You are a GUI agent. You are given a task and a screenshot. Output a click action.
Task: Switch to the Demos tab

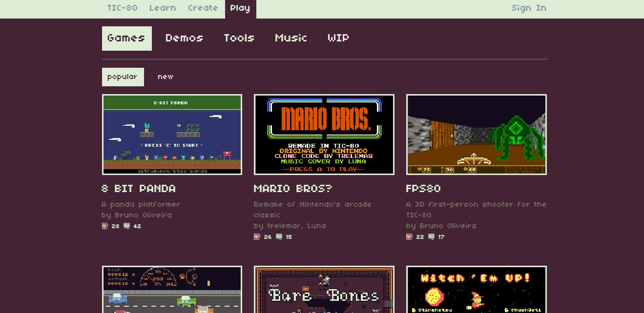[x=184, y=38]
